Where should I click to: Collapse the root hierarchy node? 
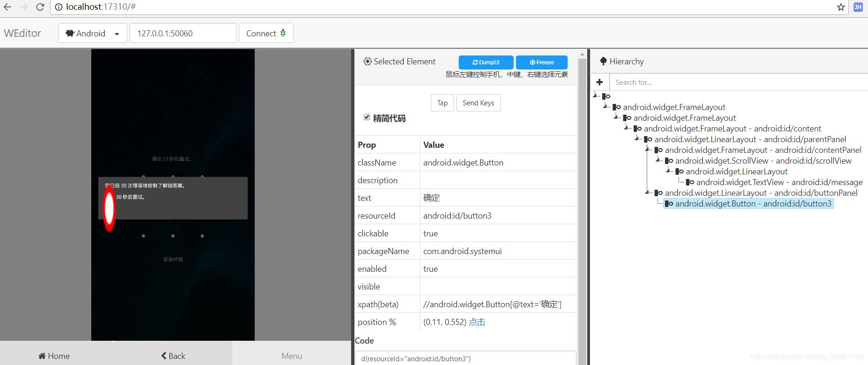pos(596,95)
